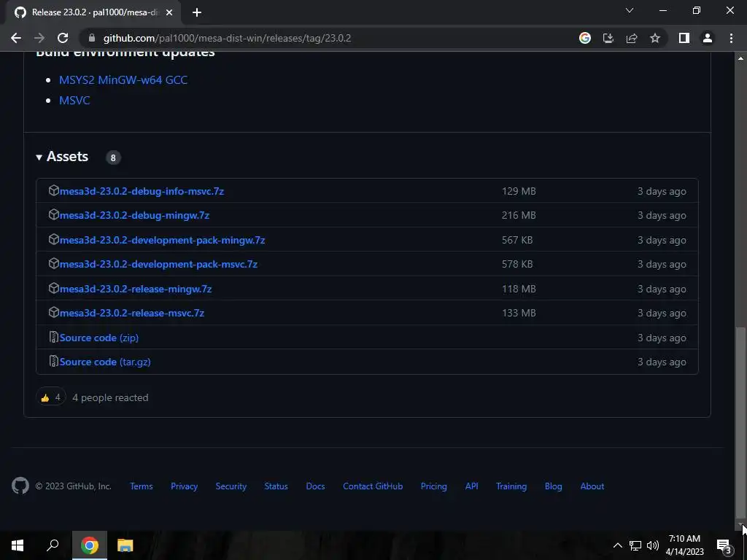Click the volume speaker icon in the tray
This screenshot has height=560, width=747.
click(x=653, y=545)
